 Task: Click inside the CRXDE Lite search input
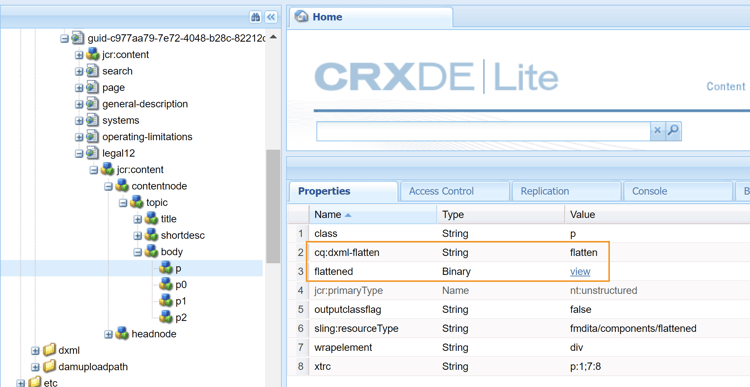click(x=483, y=131)
